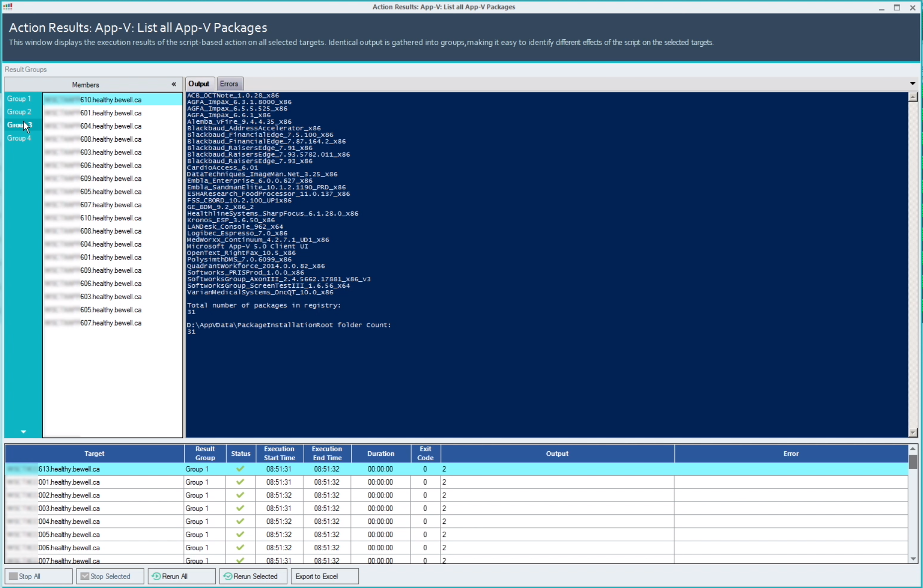
Task: Click ACB_OCTNote_1.0.28_x86 output line
Action: [x=233, y=95]
